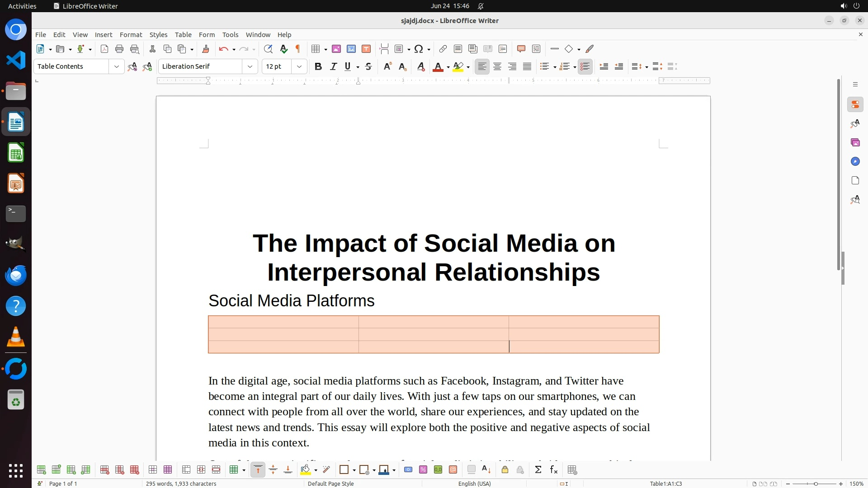The height and width of the screenshot is (488, 868).
Task: Toggle Italic formatting
Action: 333,66
